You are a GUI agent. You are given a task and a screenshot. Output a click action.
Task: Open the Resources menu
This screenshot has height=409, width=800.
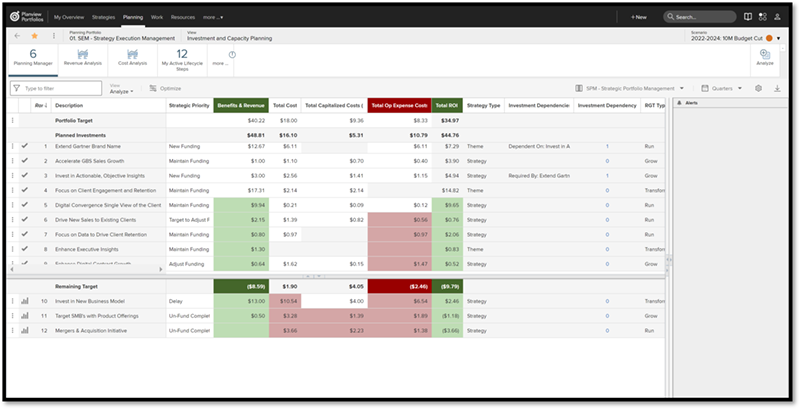(183, 17)
